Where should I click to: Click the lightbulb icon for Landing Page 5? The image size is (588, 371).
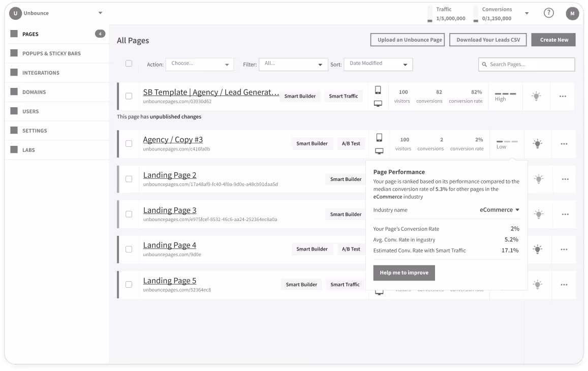click(x=537, y=284)
